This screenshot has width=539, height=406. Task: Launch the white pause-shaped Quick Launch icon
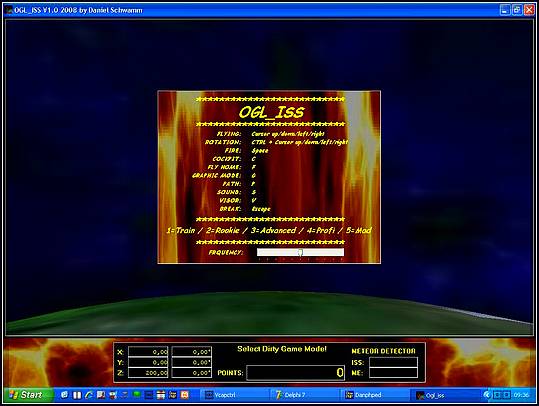tap(77, 395)
